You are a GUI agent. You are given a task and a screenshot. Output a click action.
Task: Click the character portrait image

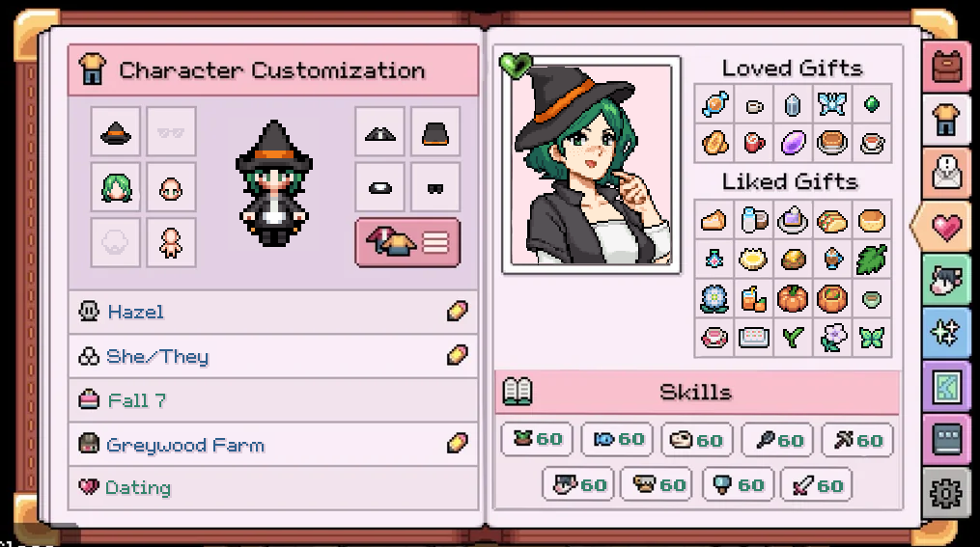tap(591, 165)
